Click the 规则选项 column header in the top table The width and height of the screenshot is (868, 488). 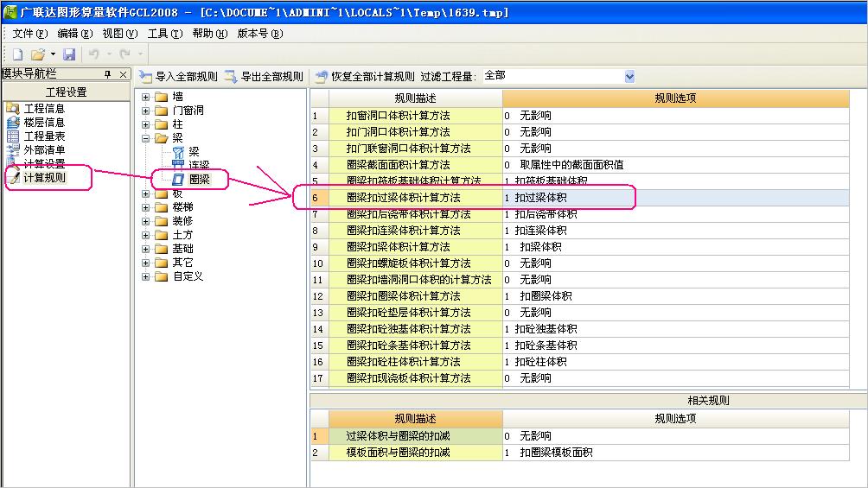(675, 98)
